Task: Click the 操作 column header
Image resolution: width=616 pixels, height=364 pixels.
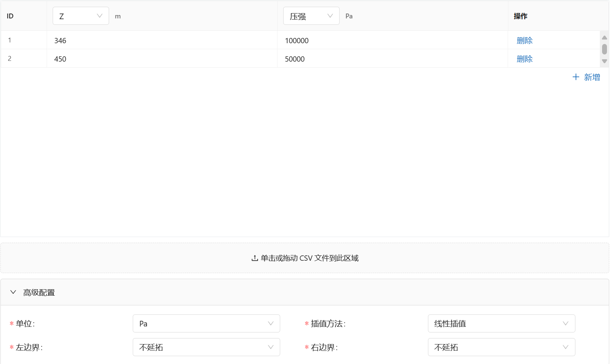Action: pyautogui.click(x=558, y=16)
